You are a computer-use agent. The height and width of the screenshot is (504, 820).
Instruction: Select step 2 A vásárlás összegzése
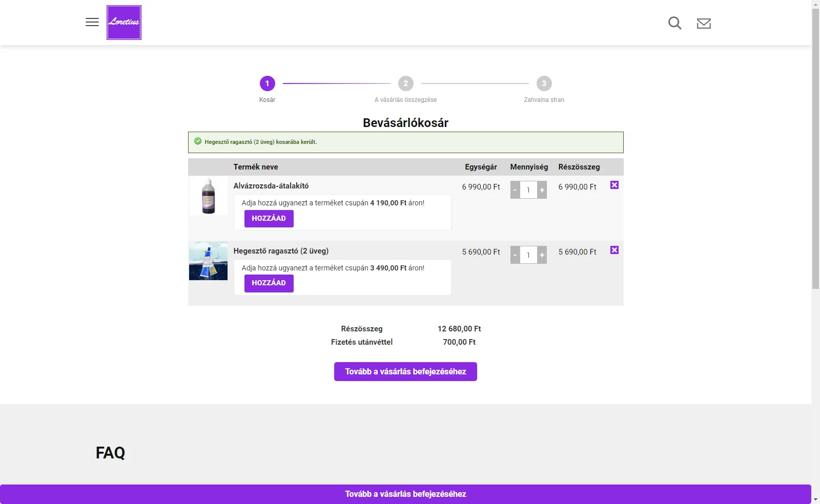406,83
